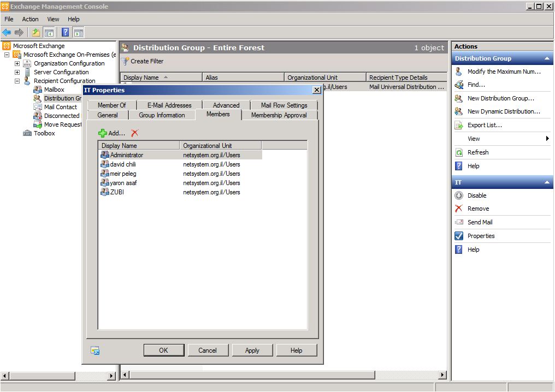Select the Administrator member row
This screenshot has width=555, height=392.
click(180, 155)
